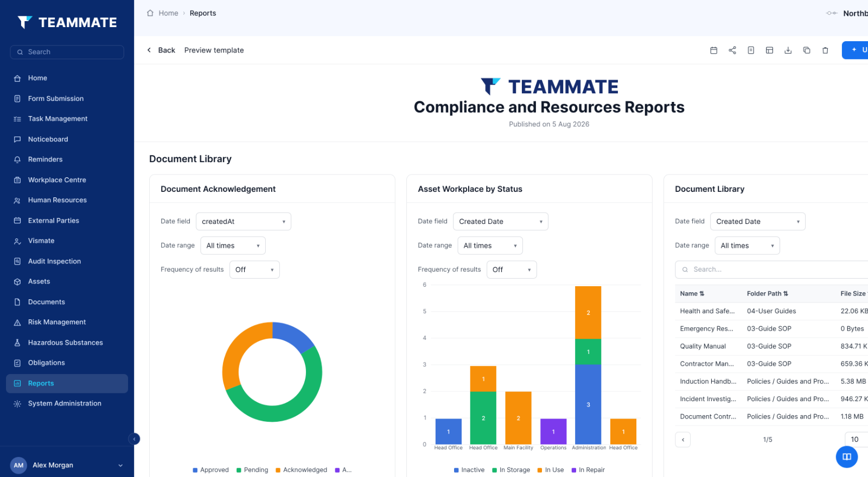This screenshot has height=477, width=868.
Task: Toggle Inactive series in bar legend
Action: coord(469,470)
